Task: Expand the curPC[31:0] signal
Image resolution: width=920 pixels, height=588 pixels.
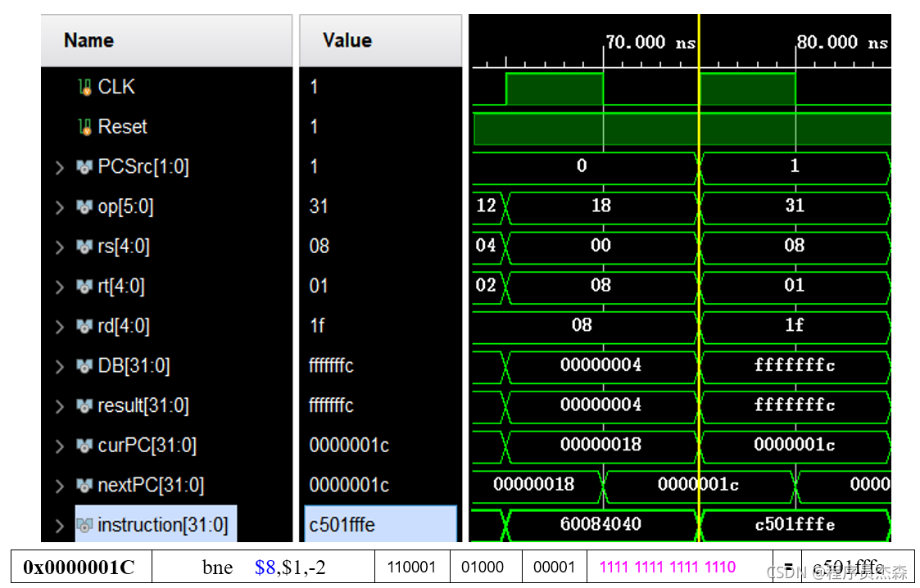Action: click(x=59, y=446)
